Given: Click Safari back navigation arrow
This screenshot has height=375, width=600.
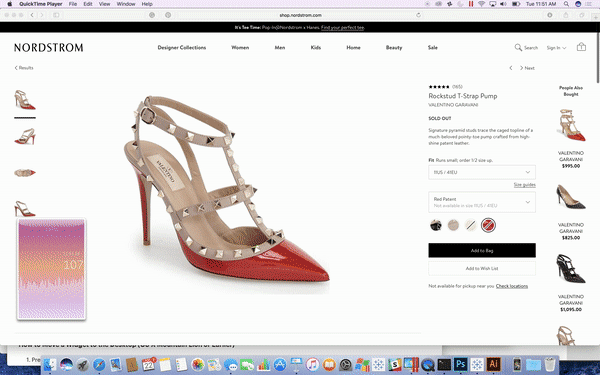Looking at the screenshot, I should 32,15.
